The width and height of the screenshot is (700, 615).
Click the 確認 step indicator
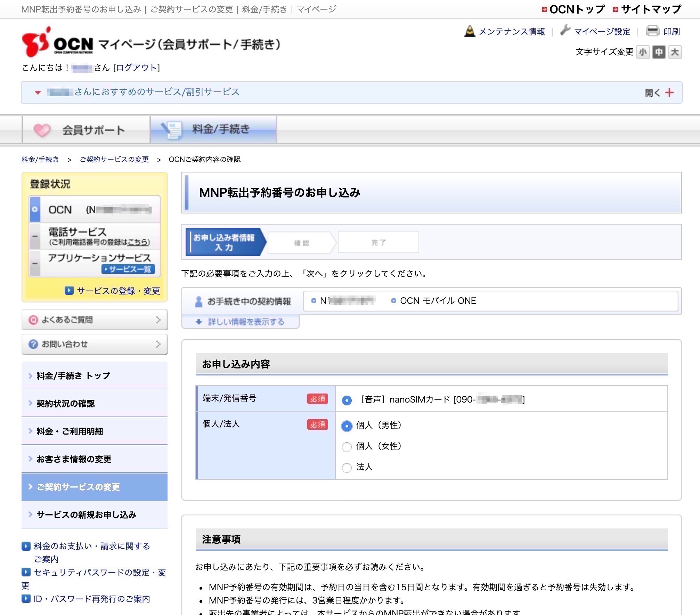(301, 242)
